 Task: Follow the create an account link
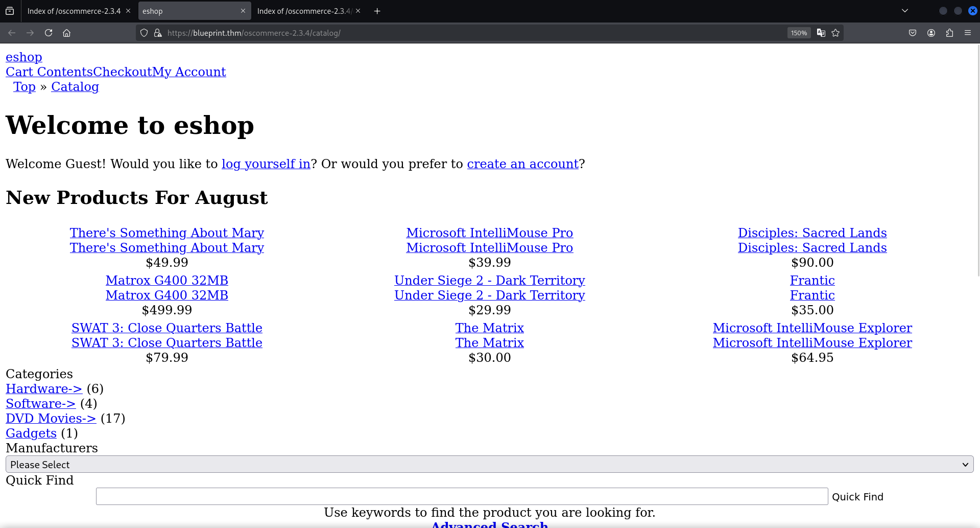point(522,164)
